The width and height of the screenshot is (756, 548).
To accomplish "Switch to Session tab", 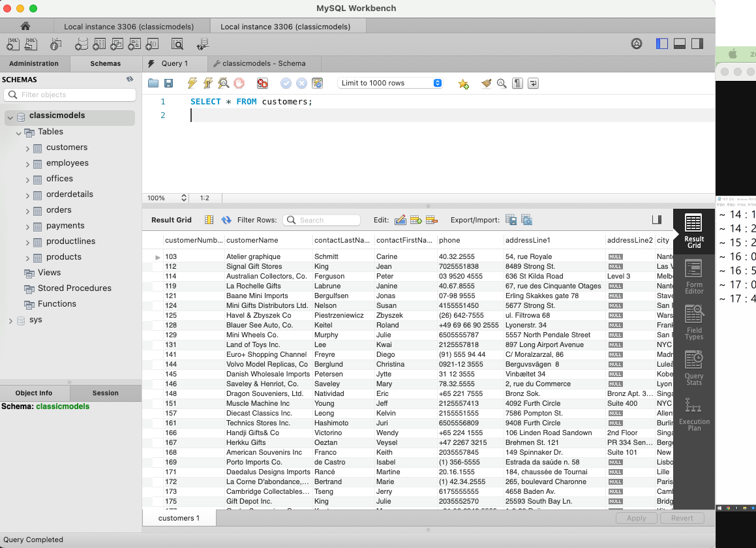I will point(105,393).
